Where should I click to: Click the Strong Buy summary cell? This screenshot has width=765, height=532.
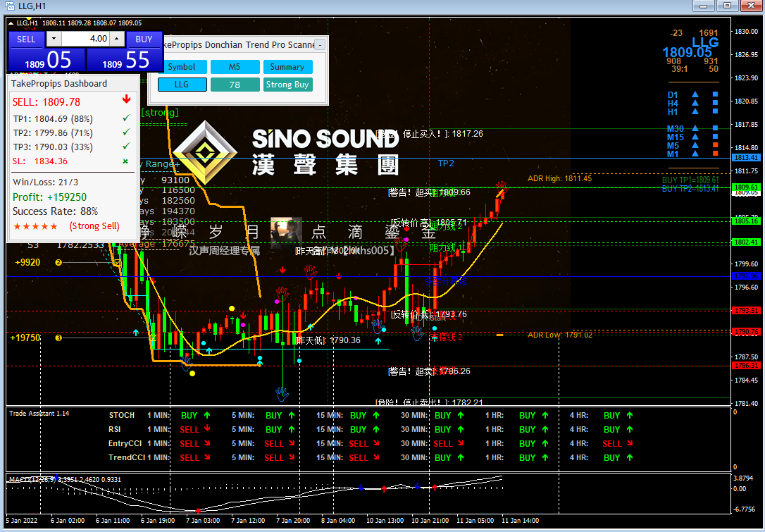click(x=287, y=85)
